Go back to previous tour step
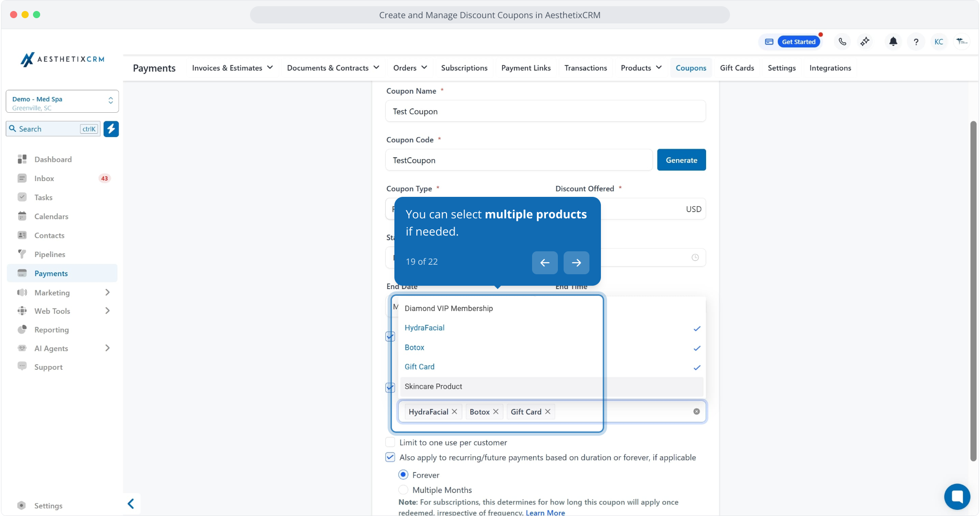Screen dimensions: 980x516 pyautogui.click(x=544, y=262)
